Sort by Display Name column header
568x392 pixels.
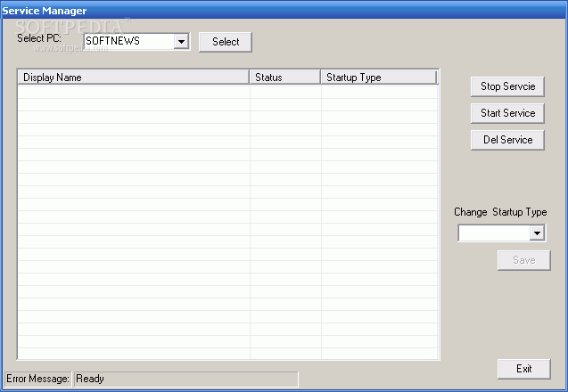tap(134, 78)
